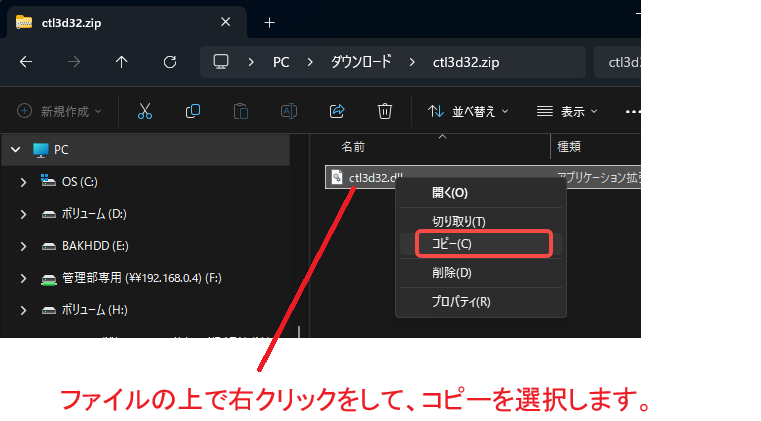Choose コピー(C) from context menu
The width and height of the screenshot is (761, 421).
[480, 244]
